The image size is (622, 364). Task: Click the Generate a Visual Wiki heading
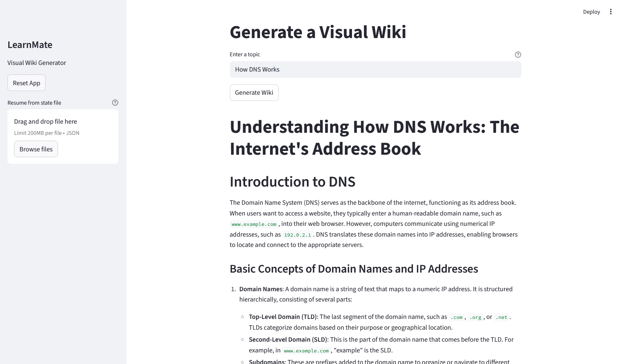[318, 32]
